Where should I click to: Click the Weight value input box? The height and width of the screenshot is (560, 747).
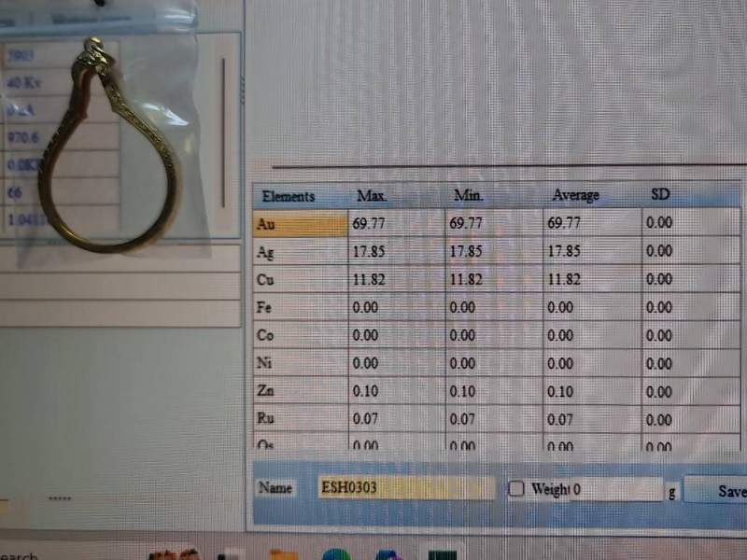(x=615, y=488)
